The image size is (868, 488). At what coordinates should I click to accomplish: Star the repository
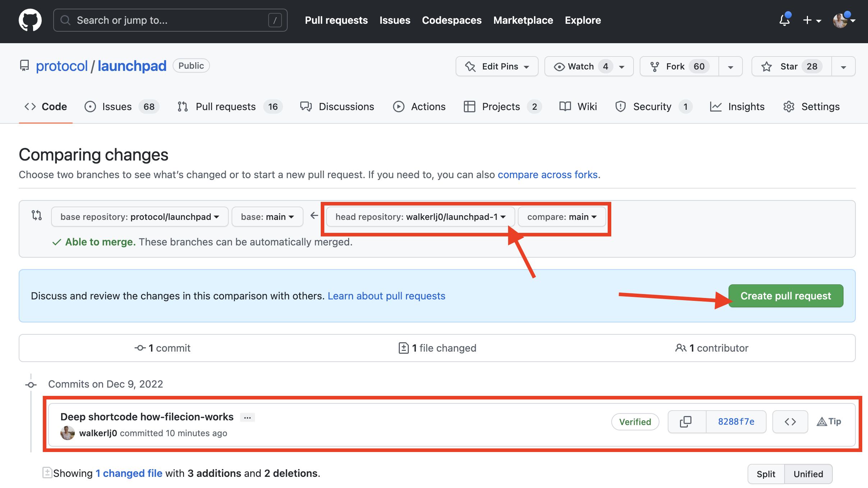pyautogui.click(x=792, y=66)
